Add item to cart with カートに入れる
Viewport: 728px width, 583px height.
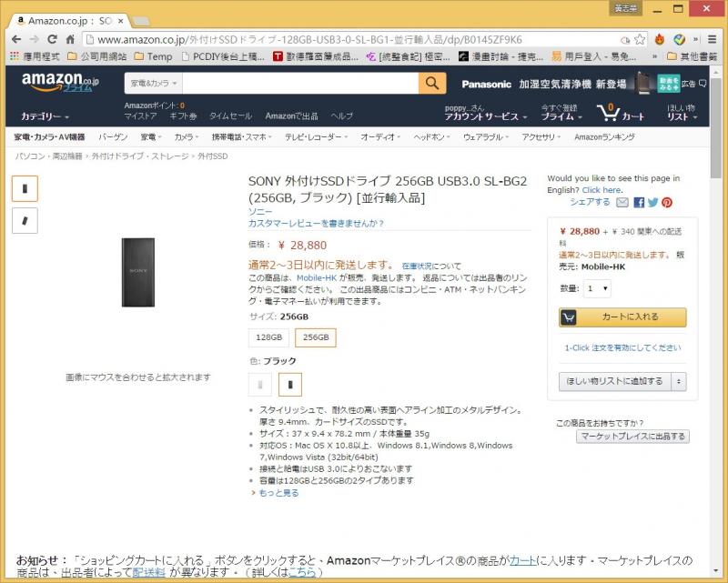point(622,317)
